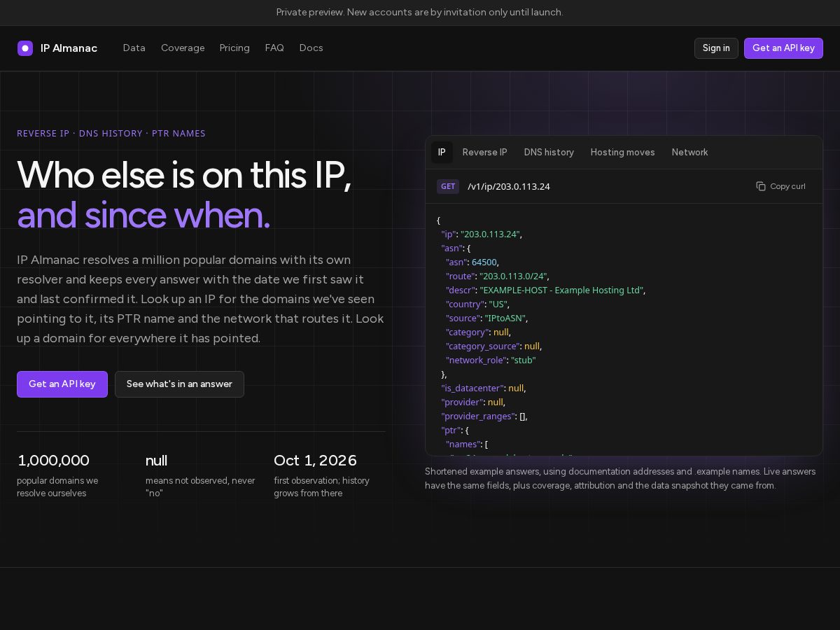840x630 pixels.
Task: Click the /v1/ip/203.0.113.24 endpoint path
Action: click(509, 186)
